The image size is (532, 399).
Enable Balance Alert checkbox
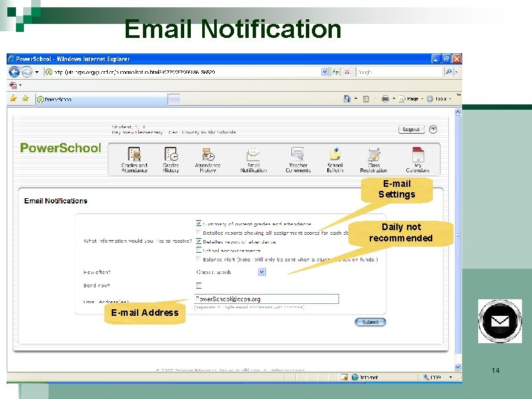[199, 259]
